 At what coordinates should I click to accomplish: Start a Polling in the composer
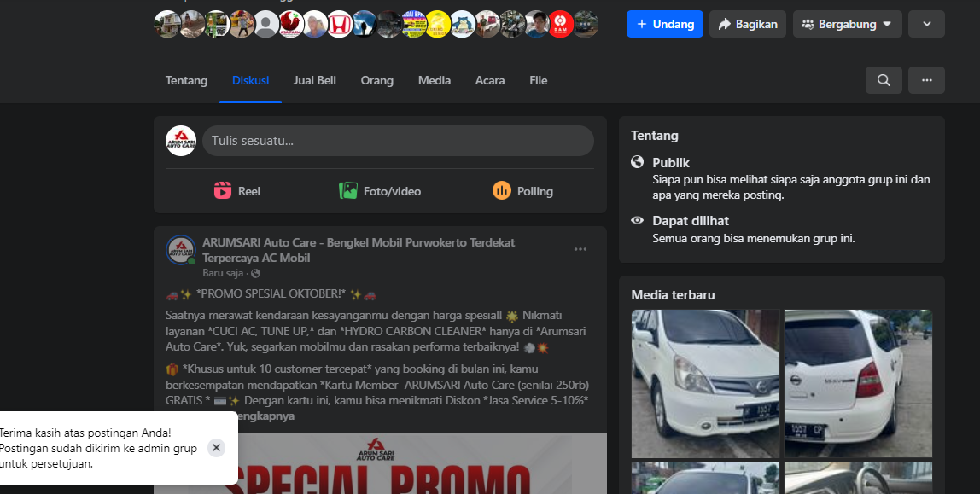[x=522, y=191]
